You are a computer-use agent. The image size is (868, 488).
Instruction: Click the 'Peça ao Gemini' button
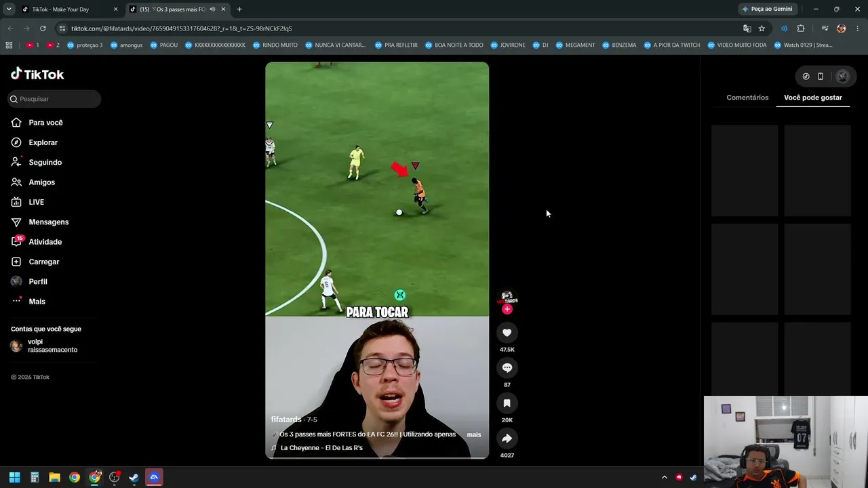click(x=768, y=9)
